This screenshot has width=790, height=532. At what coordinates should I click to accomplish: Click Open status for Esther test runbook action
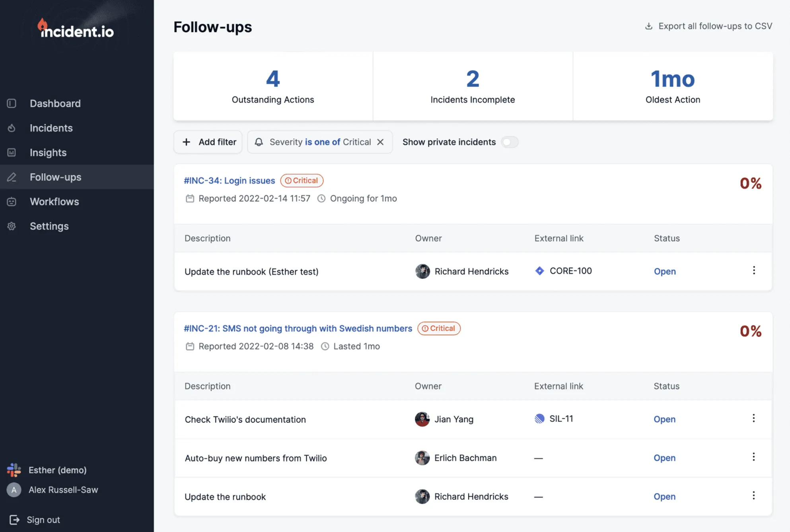pos(665,272)
